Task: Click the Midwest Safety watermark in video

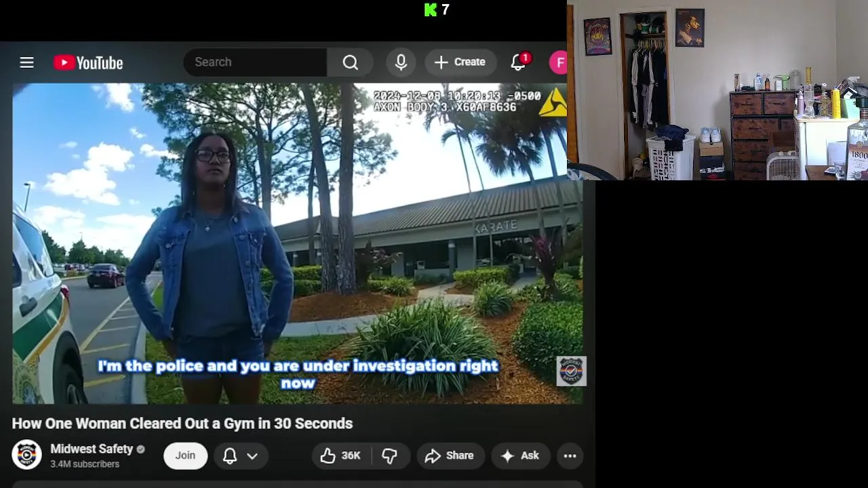Action: pos(571,371)
